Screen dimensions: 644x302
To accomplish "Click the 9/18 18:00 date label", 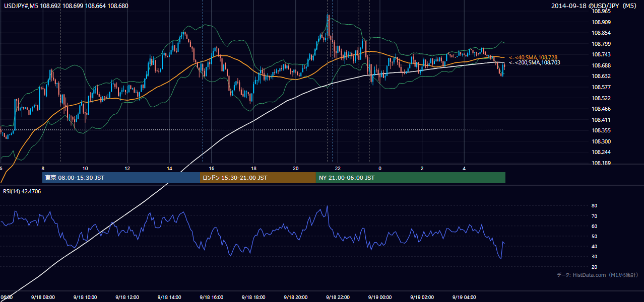I will pos(253,297).
